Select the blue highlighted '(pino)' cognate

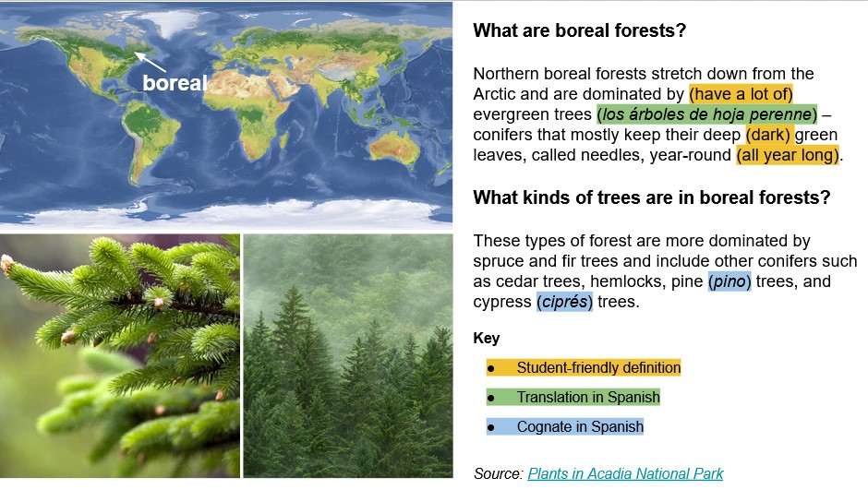coord(729,281)
